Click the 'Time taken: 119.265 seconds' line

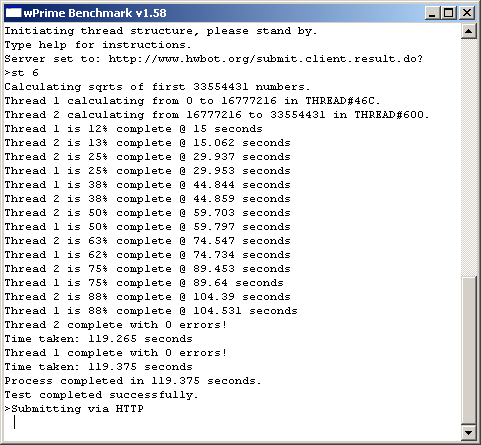99,339
